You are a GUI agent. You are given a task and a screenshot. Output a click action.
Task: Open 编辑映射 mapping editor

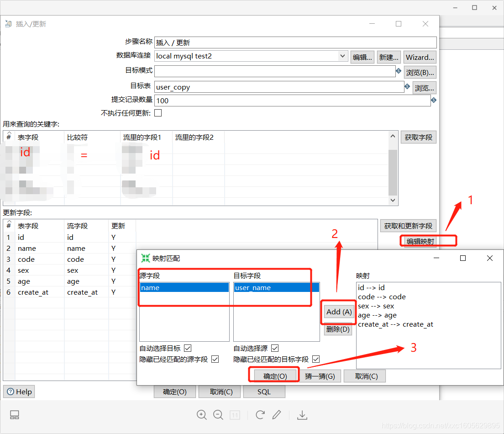[420, 241]
